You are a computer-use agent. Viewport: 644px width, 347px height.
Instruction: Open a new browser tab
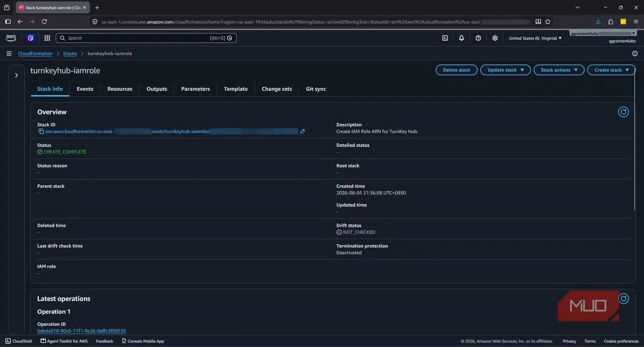click(x=97, y=8)
